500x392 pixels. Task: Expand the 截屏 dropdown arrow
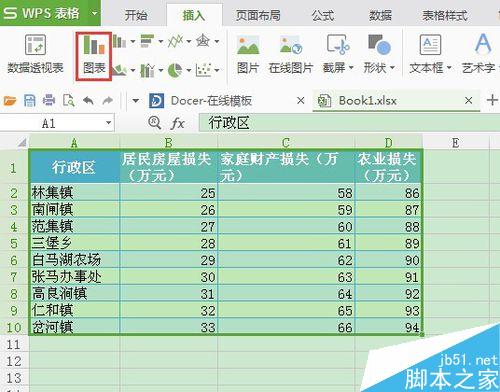pyautogui.click(x=351, y=68)
